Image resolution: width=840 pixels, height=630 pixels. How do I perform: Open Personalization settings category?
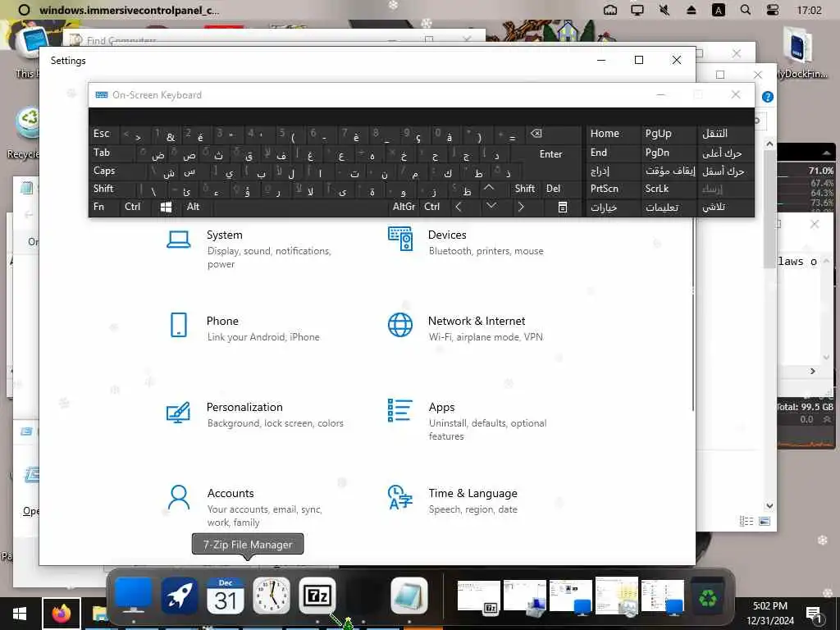255,414
